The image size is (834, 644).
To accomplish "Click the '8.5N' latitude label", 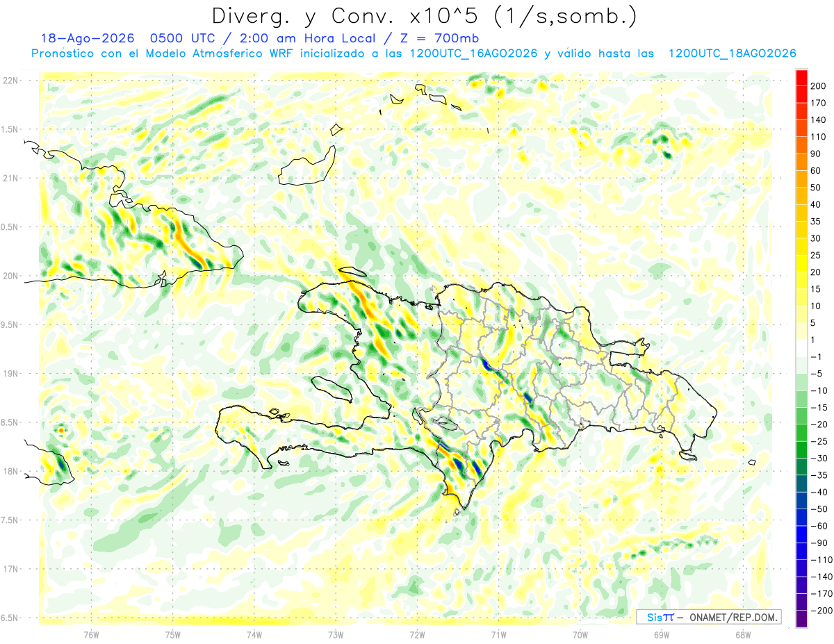I will pyautogui.click(x=10, y=422).
